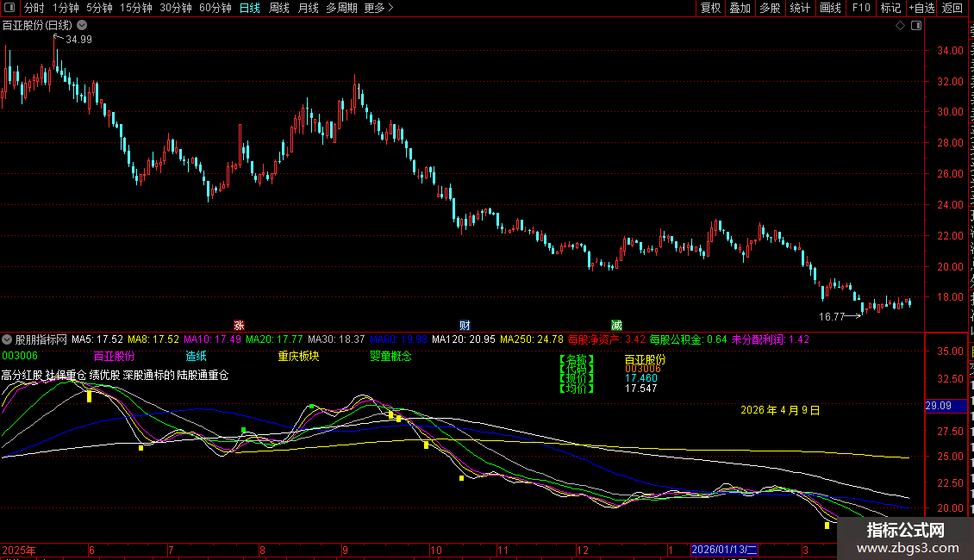Toggle the right side panel icon at chart top right
Screen dimensions: 974x560
(x=916, y=26)
